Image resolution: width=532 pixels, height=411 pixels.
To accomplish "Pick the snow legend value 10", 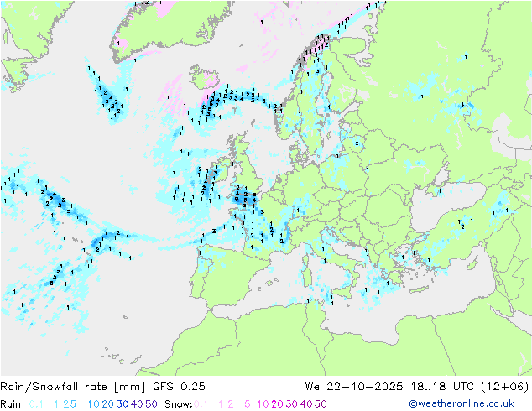I will point(263,404).
